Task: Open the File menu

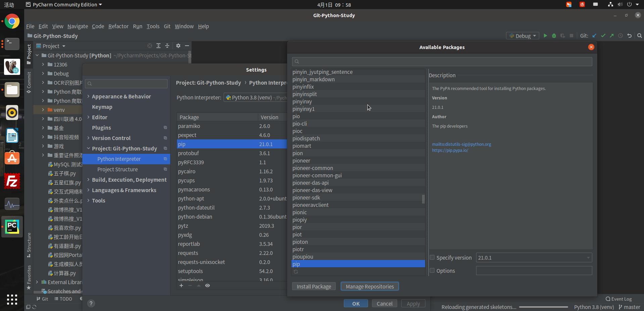Action: pyautogui.click(x=30, y=26)
